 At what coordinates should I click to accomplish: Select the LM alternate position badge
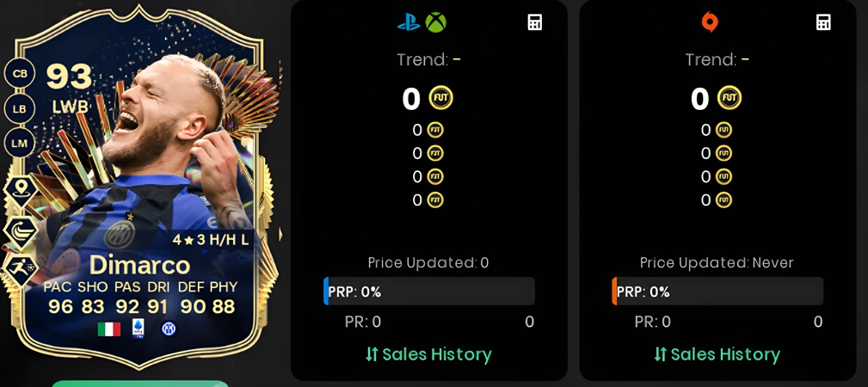point(20,144)
